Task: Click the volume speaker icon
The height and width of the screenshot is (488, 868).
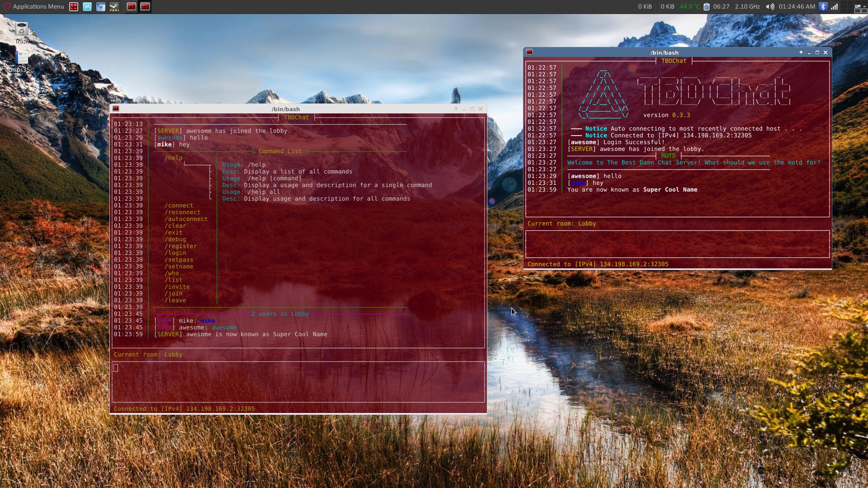Action: [x=769, y=6]
